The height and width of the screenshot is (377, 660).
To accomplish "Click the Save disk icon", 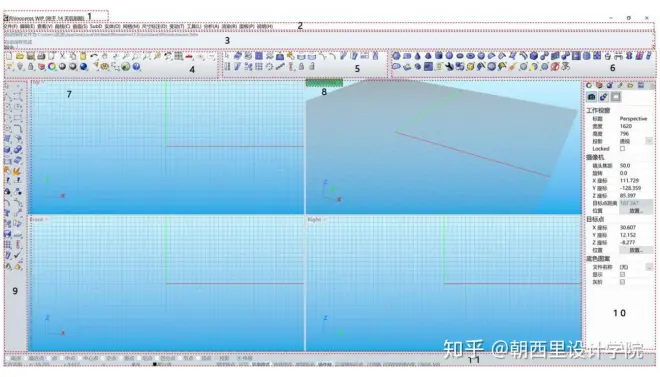I will [x=30, y=56].
